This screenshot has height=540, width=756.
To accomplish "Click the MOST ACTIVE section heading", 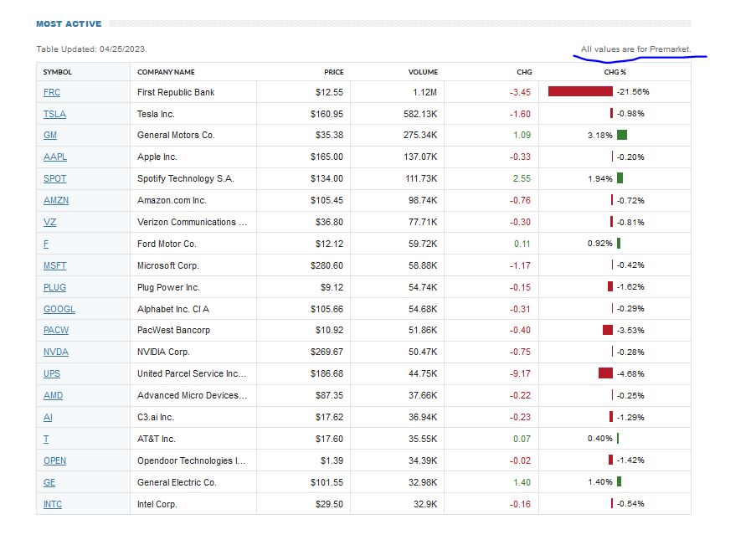I will (69, 24).
